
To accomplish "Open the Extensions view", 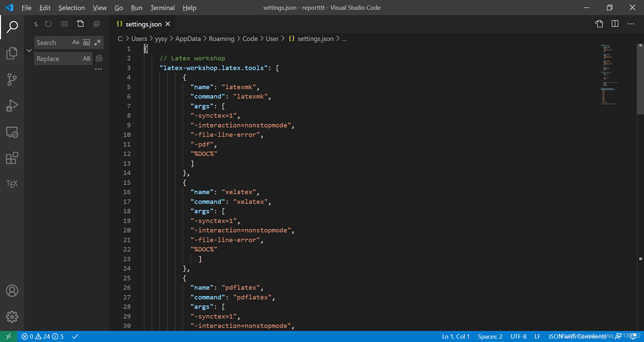I will tap(12, 158).
